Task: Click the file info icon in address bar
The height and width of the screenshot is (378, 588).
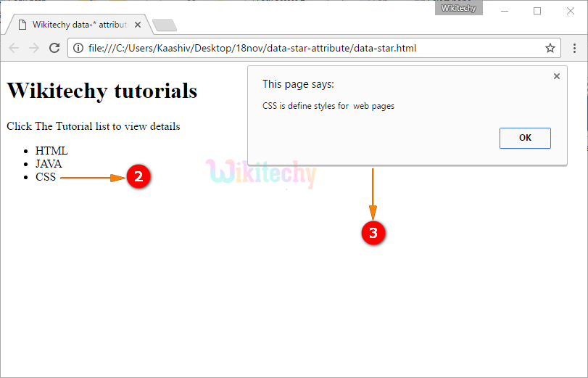Action: click(78, 49)
